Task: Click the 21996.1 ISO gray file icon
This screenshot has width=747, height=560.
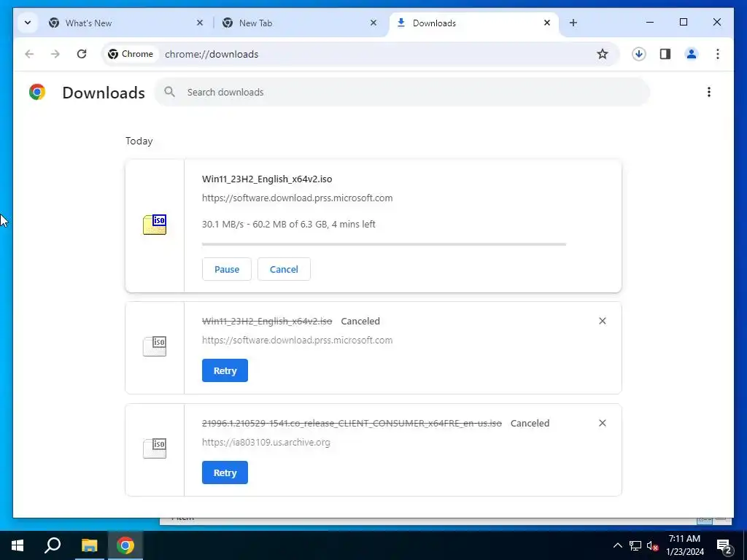Action: click(x=155, y=448)
